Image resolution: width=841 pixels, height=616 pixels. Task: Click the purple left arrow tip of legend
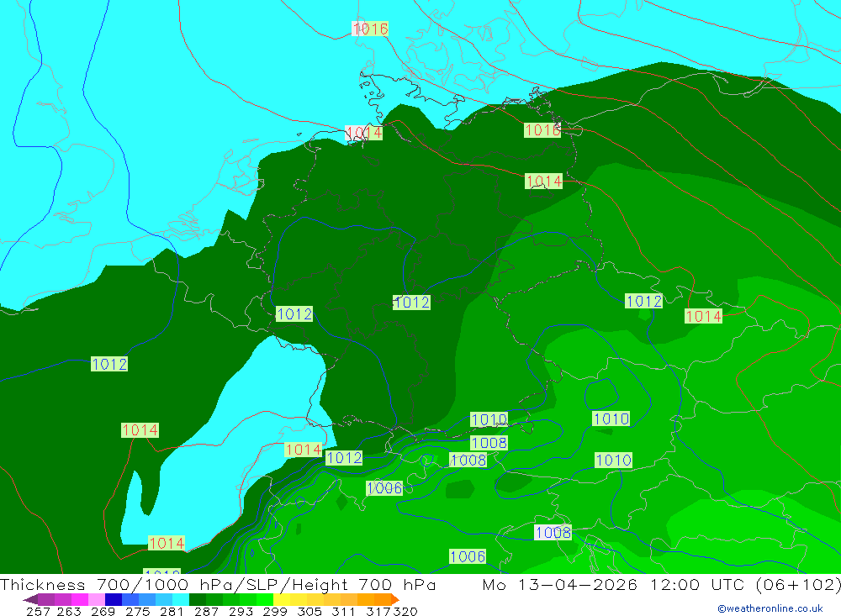pyautogui.click(x=30, y=599)
